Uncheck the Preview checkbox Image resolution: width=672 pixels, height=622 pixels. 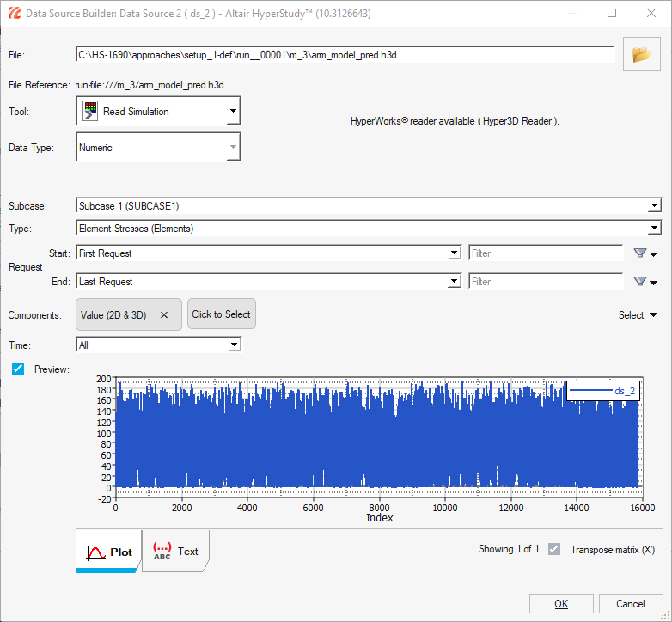[18, 369]
